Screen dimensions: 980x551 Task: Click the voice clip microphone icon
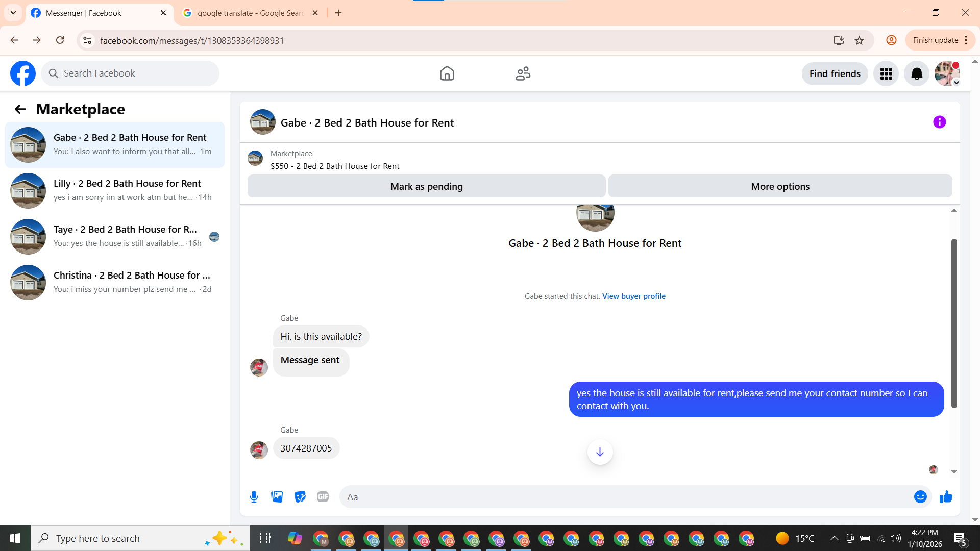click(254, 496)
